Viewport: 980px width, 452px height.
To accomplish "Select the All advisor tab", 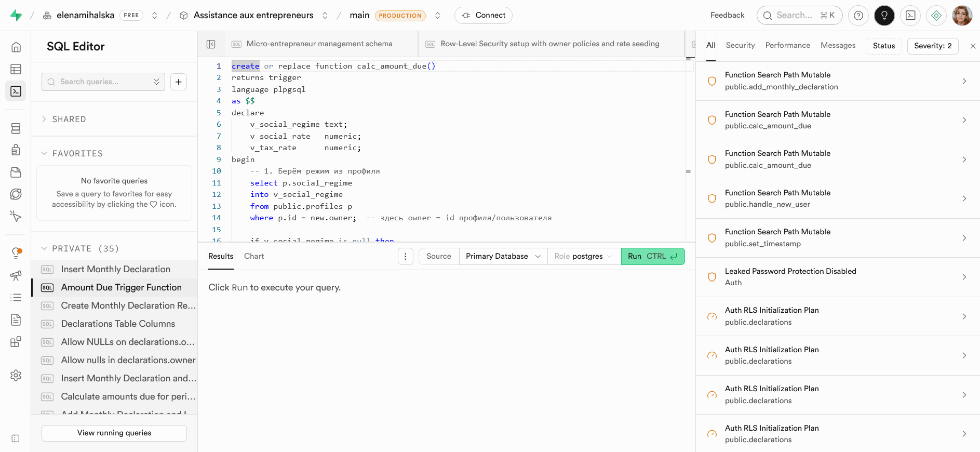I will [711, 46].
